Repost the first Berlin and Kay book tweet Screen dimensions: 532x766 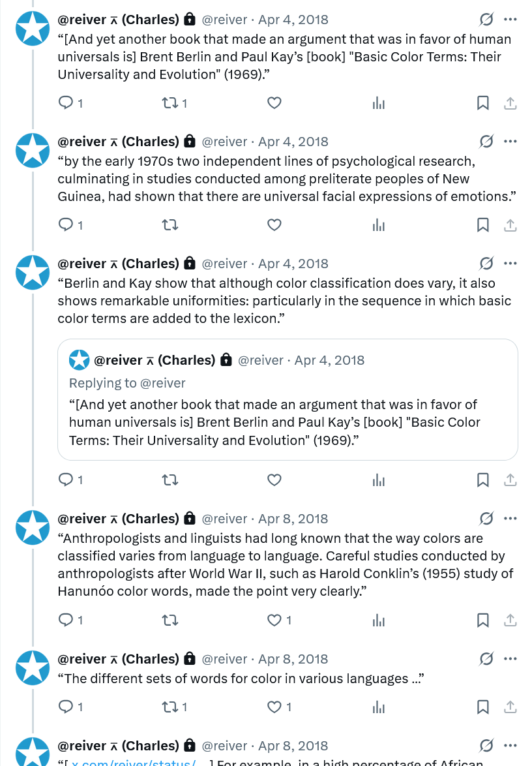pyautogui.click(x=170, y=103)
